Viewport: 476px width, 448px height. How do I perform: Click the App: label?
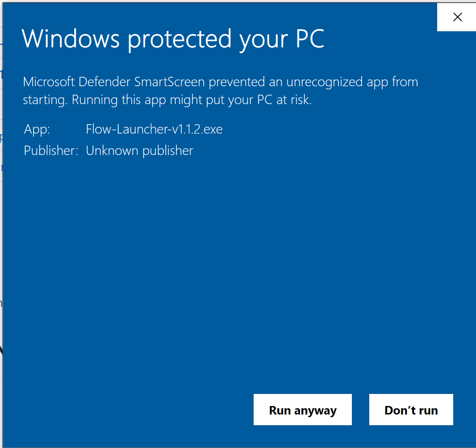[37, 130]
